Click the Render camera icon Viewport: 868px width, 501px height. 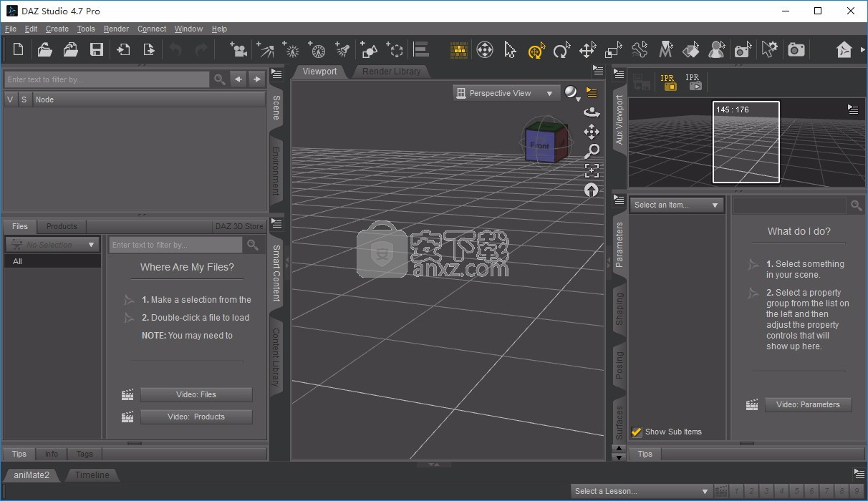tap(796, 49)
